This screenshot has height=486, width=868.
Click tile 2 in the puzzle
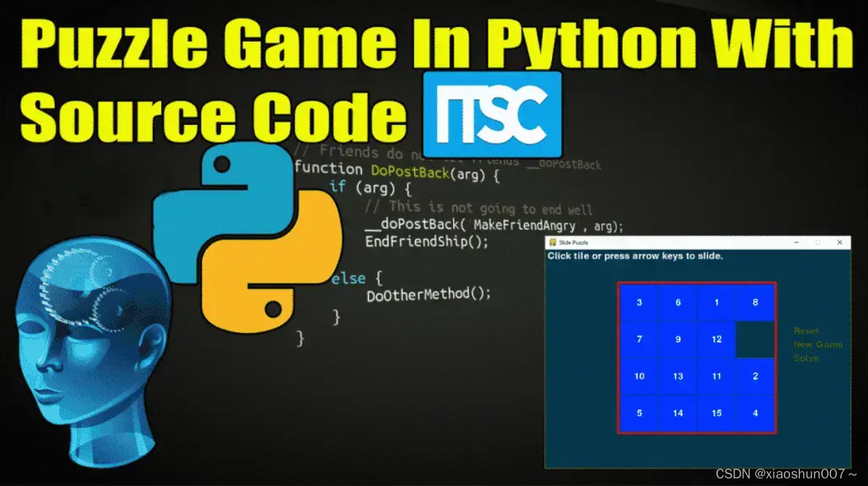755,376
